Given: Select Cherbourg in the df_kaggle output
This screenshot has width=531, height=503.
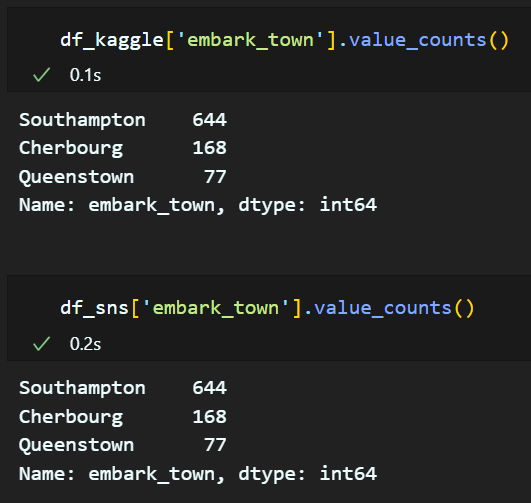Looking at the screenshot, I should click(x=71, y=148).
